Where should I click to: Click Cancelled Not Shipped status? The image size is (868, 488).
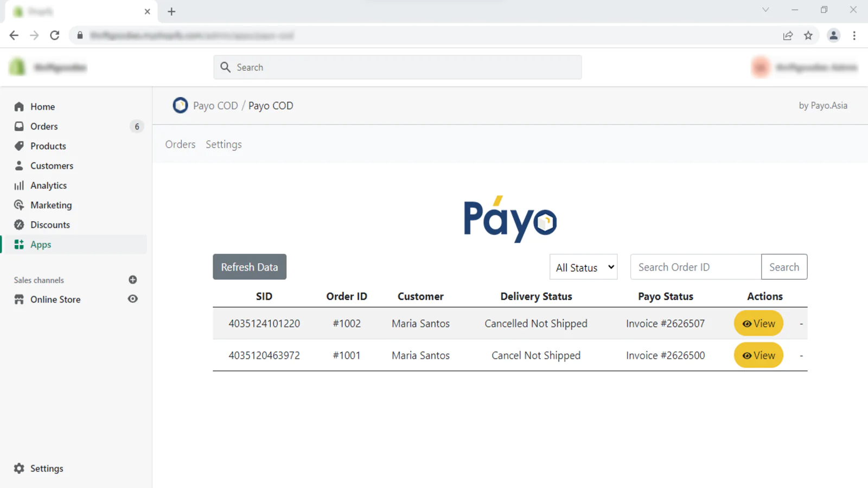pos(536,324)
